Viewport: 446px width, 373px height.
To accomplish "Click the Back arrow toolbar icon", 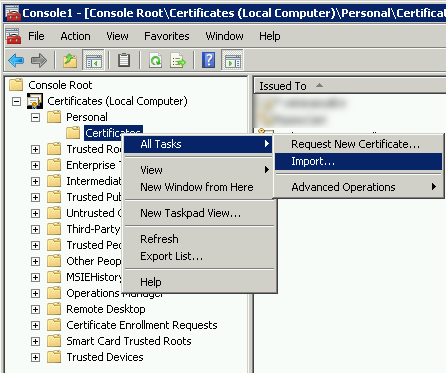I will [16, 61].
